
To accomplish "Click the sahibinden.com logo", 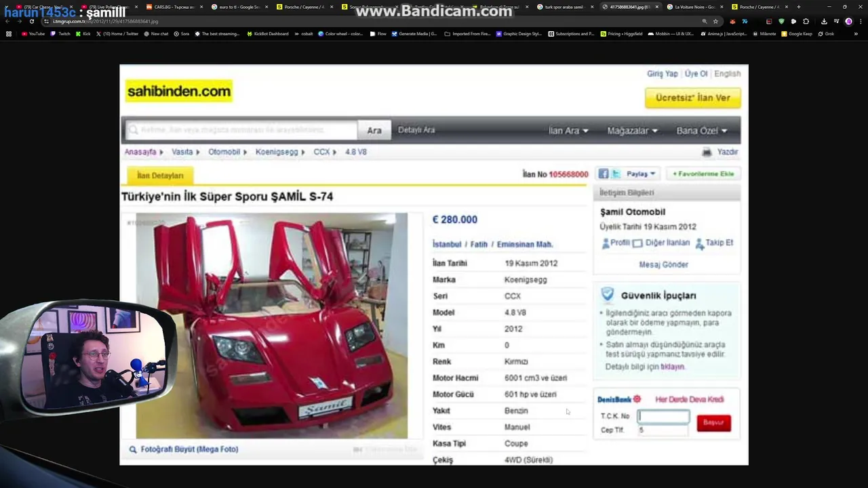I will coord(178,91).
